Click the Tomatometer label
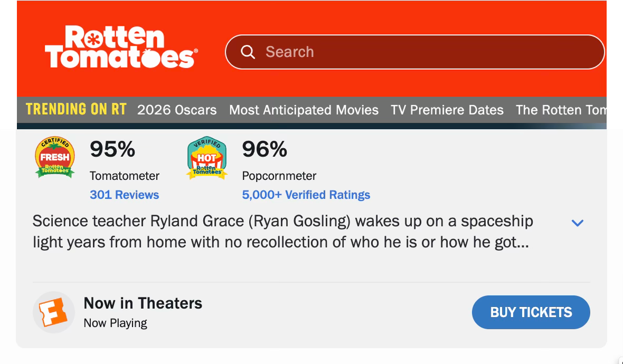 click(x=125, y=176)
